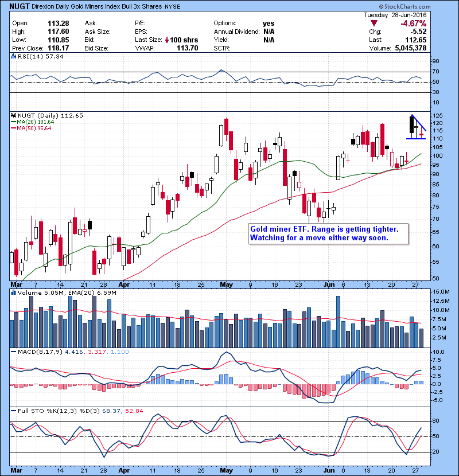Click the 'Bid Size:' label

tap(96, 48)
